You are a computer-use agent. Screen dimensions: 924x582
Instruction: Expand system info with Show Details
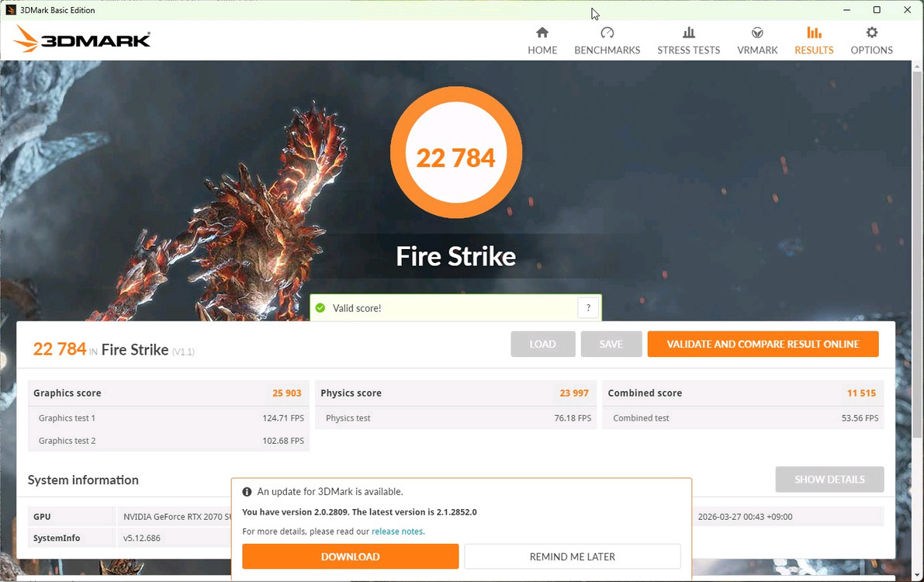[829, 480]
